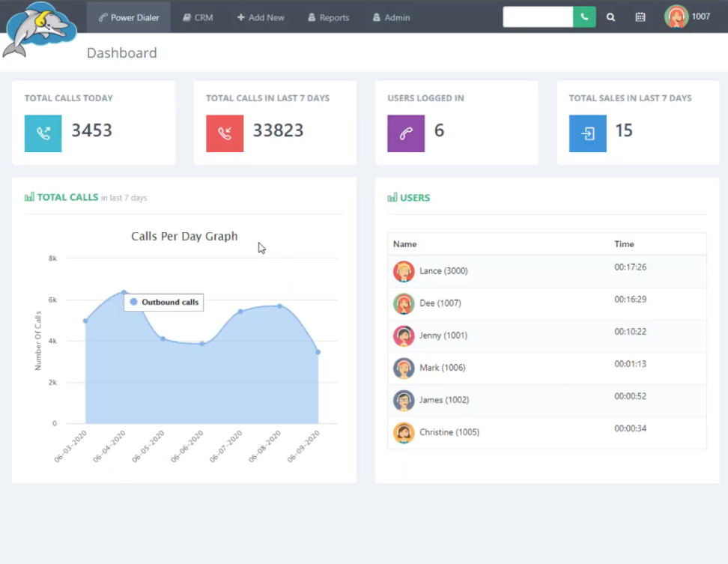The image size is (728, 564).
Task: Open the Add New menu
Action: point(261,16)
